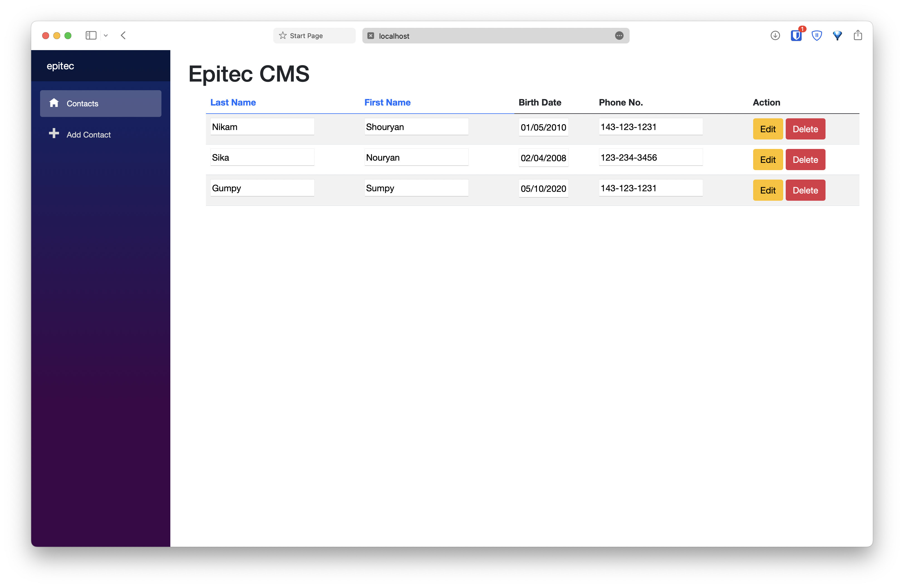Click Edit for the Nikam contact

tap(767, 129)
